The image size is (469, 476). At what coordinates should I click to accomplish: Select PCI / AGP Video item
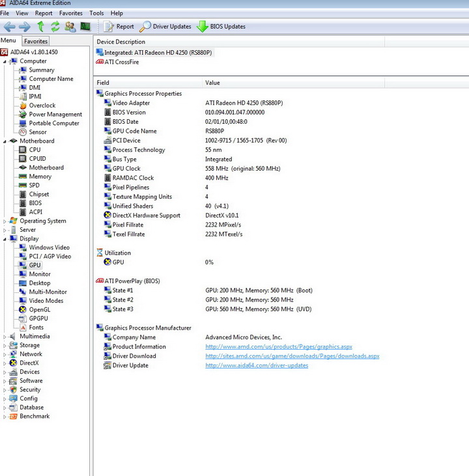(50, 256)
